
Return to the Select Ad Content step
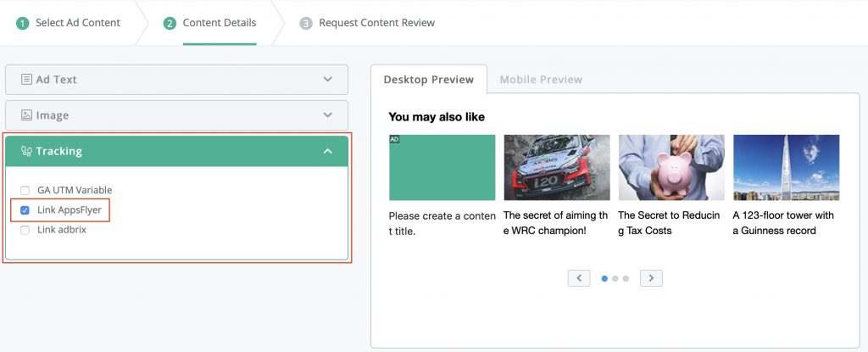(x=77, y=23)
